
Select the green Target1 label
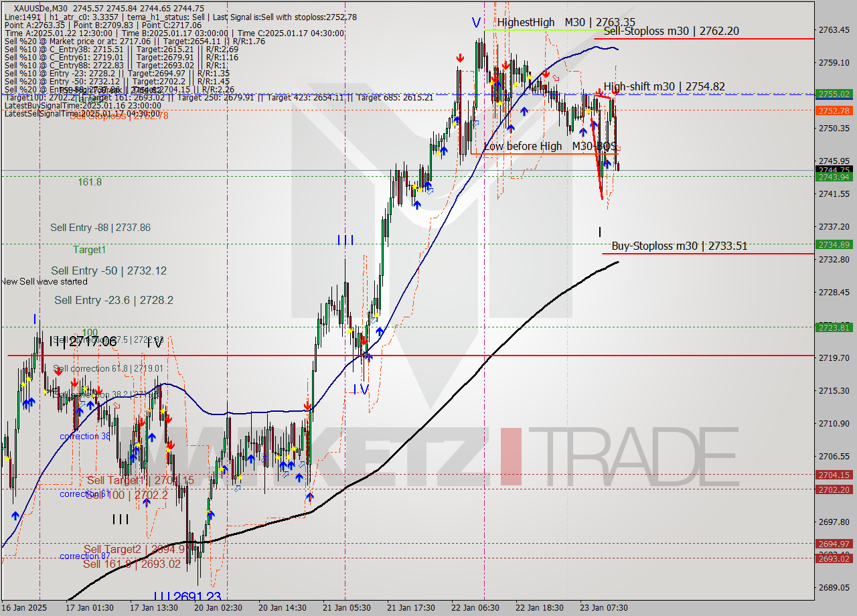click(x=90, y=250)
